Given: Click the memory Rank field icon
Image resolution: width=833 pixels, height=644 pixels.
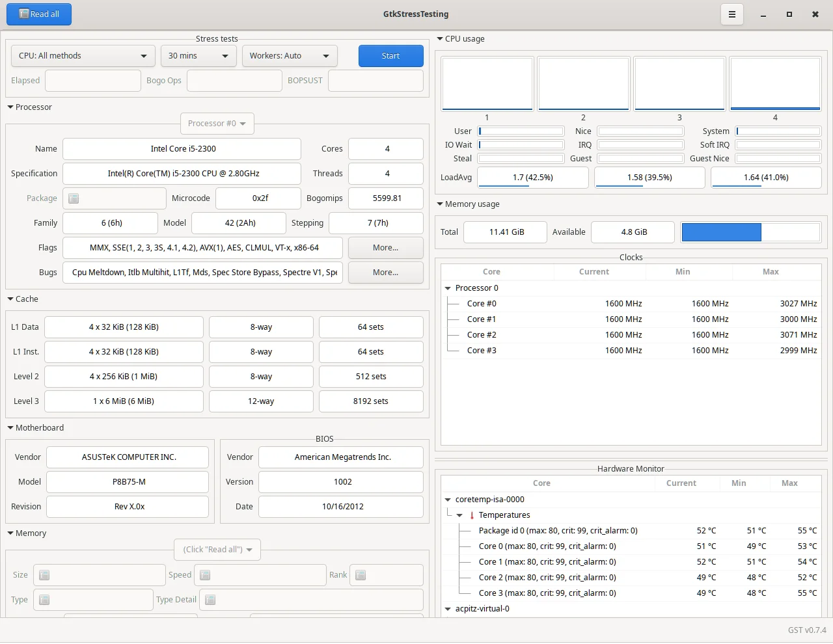Looking at the screenshot, I should [361, 575].
